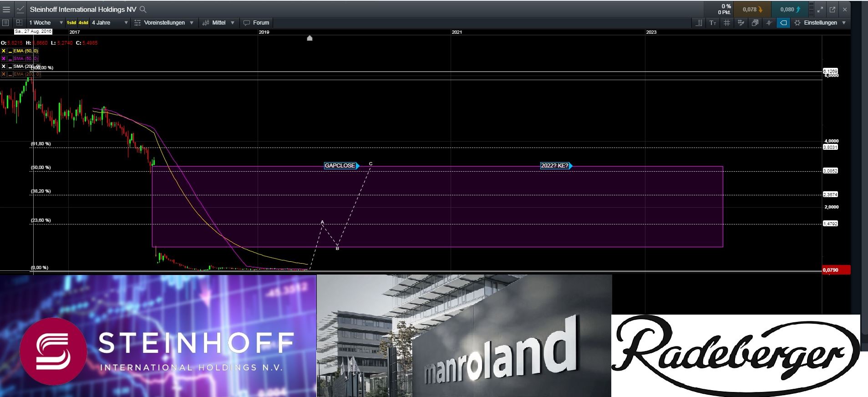Expand the Voreinstellungen dropdown arrow
This screenshot has height=397, width=868.
[x=192, y=23]
